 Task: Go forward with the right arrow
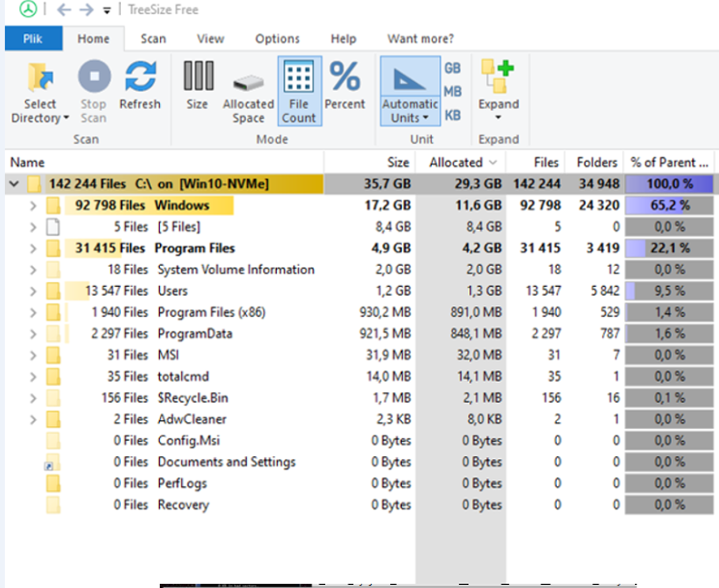85,9
